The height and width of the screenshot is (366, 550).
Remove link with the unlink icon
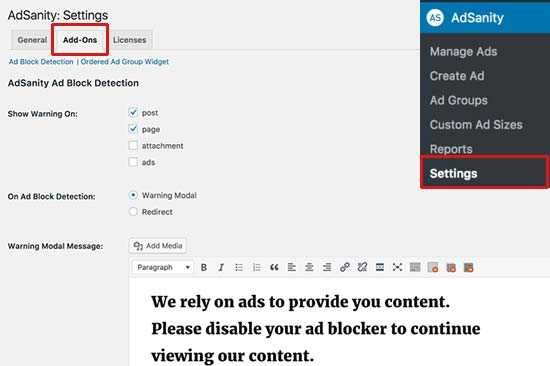point(362,267)
